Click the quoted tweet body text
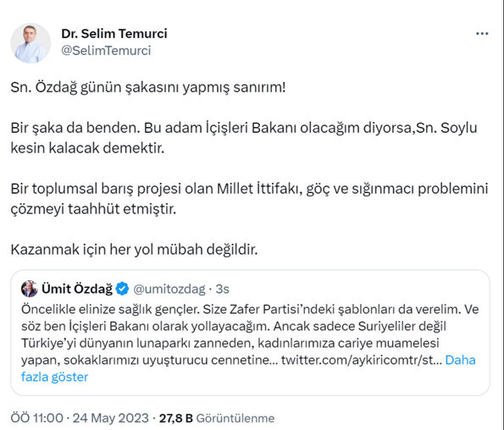This screenshot has width=504, height=430. click(x=250, y=343)
